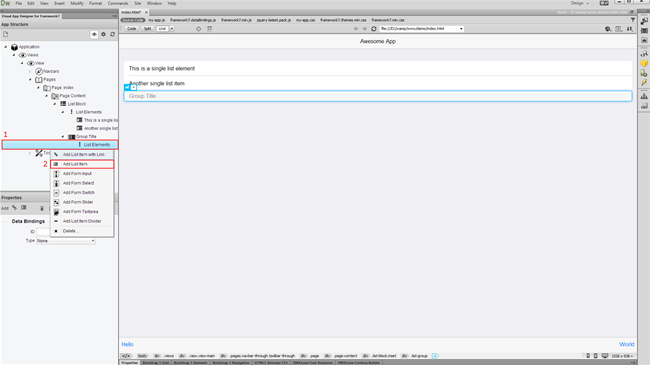This screenshot has height=365, width=650.
Task: Click 'This is a single list element' in preview
Action: coord(162,68)
